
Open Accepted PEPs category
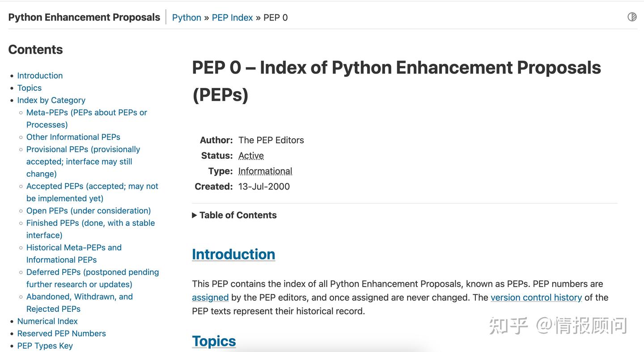point(92,186)
